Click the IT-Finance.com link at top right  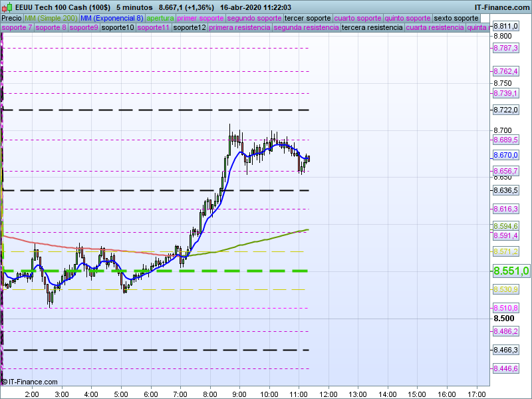(x=502, y=7)
